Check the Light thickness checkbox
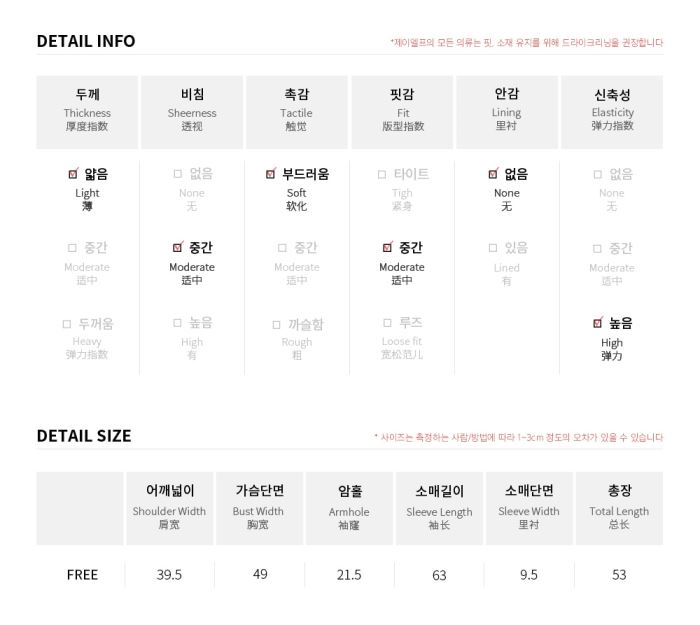Image resolution: width=700 pixels, height=625 pixels. 73,174
